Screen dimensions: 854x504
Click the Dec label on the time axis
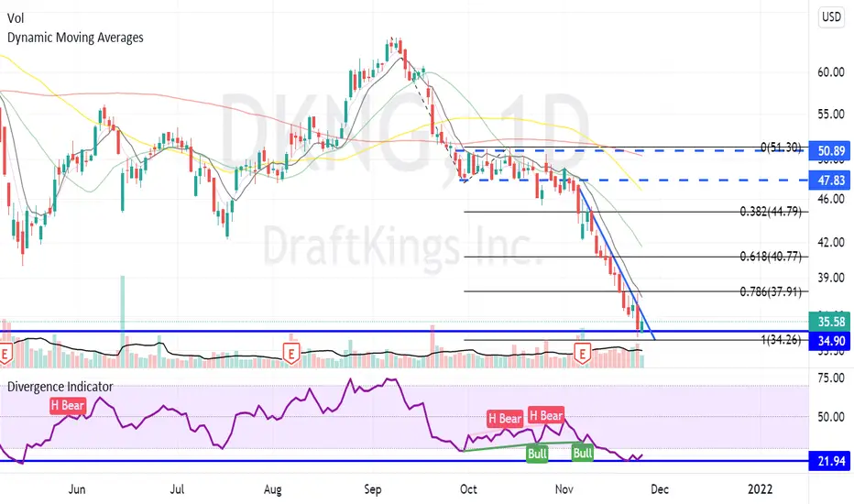[x=660, y=489]
